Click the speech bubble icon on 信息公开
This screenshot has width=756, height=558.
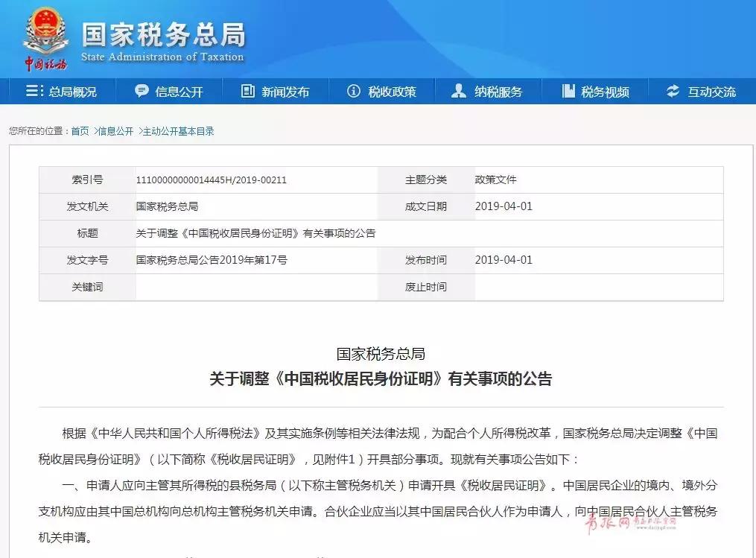tap(142, 90)
